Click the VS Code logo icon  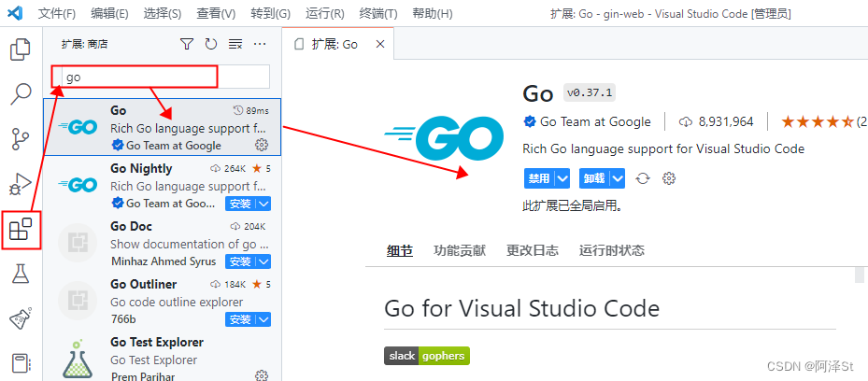pyautogui.click(x=15, y=13)
